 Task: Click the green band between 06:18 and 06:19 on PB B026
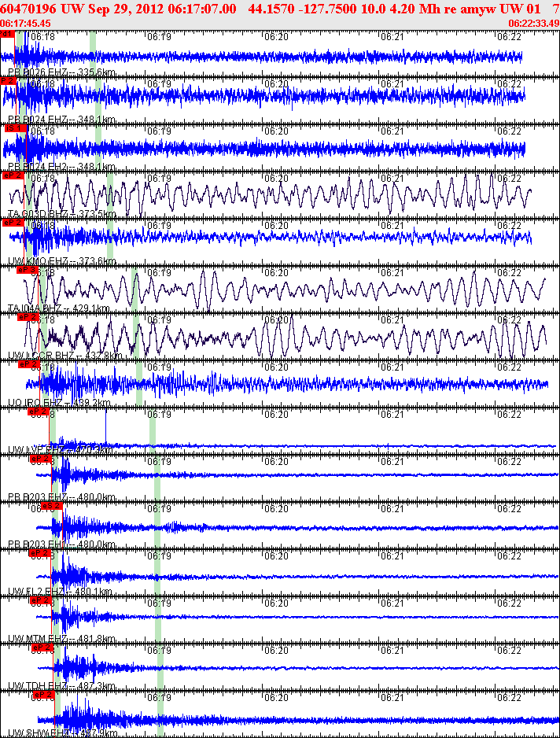(x=93, y=54)
